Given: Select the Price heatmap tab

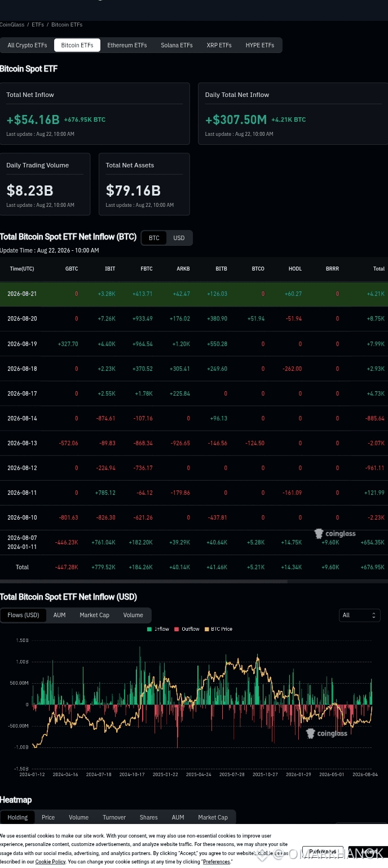Looking at the screenshot, I should [48, 817].
